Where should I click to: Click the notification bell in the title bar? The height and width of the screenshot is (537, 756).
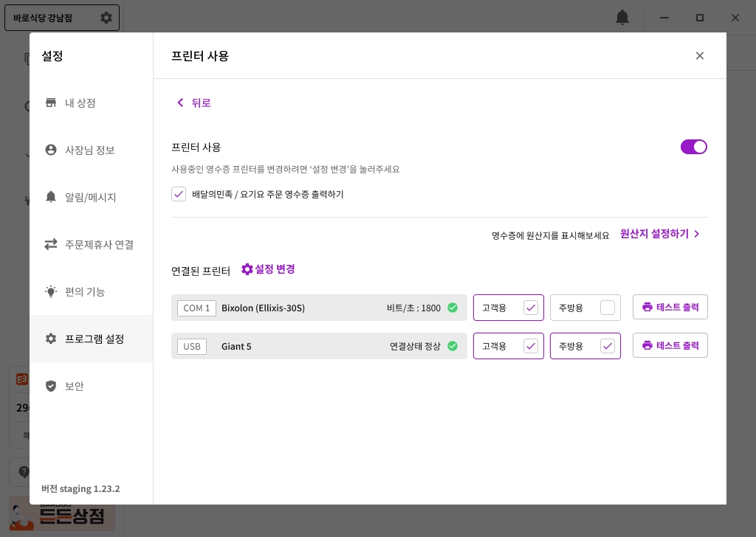coord(622,18)
